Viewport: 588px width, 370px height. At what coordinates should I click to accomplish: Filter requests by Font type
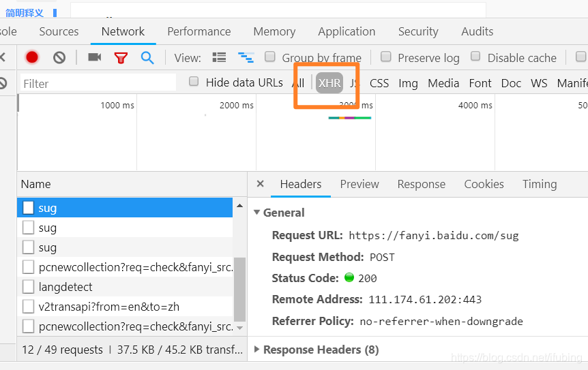[x=480, y=82]
